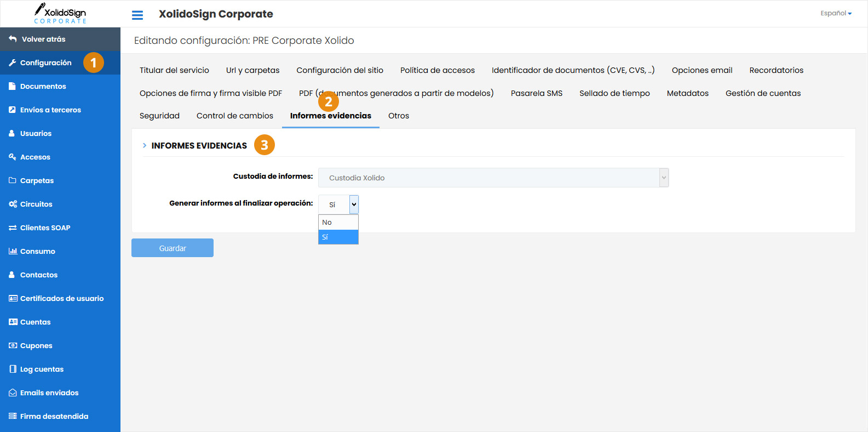The height and width of the screenshot is (432, 868).
Task: Click the Usuarios person icon
Action: click(x=13, y=133)
